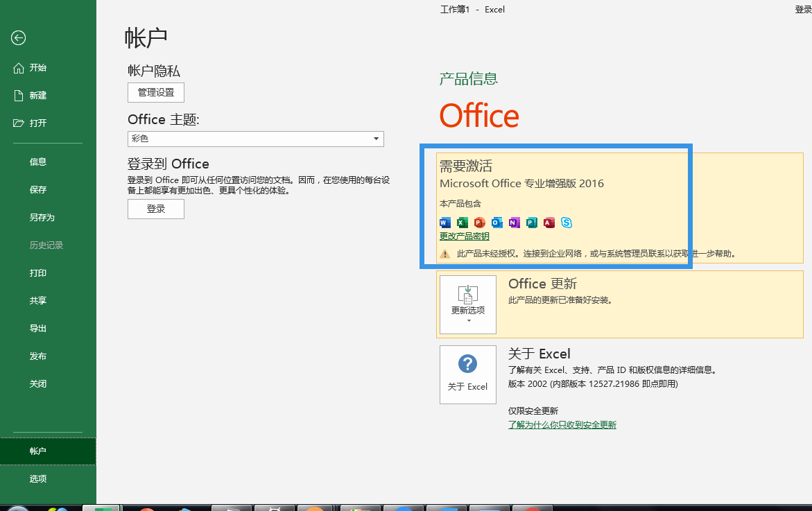This screenshot has width=812, height=511.
Task: Click the Outlook product icon
Action: [x=497, y=223]
